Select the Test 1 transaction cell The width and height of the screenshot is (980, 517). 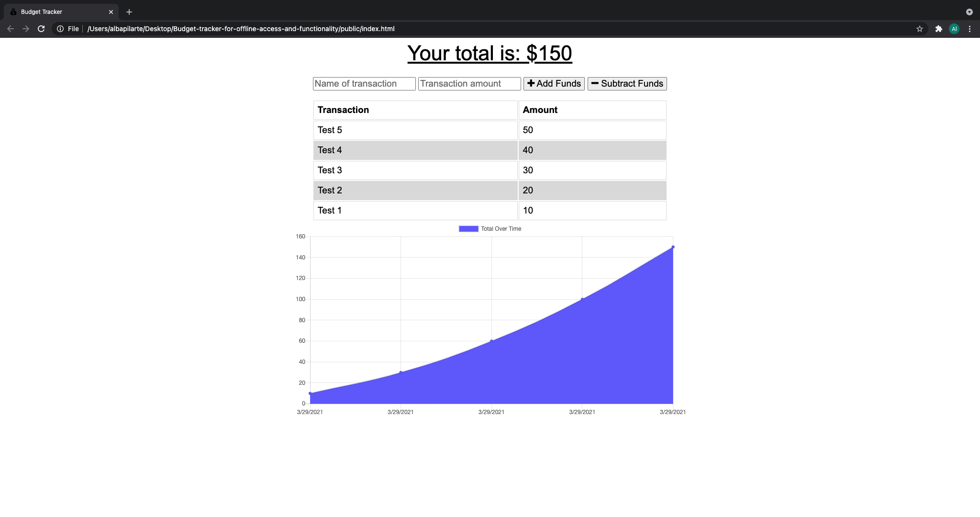pyautogui.click(x=415, y=211)
